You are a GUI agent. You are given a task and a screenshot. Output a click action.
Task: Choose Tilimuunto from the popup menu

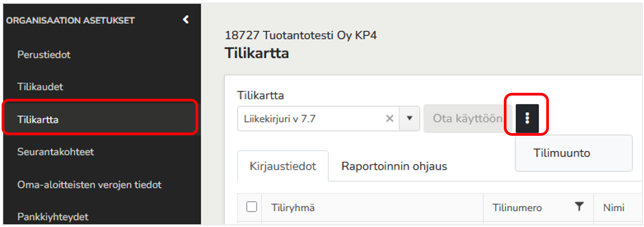pyautogui.click(x=561, y=153)
